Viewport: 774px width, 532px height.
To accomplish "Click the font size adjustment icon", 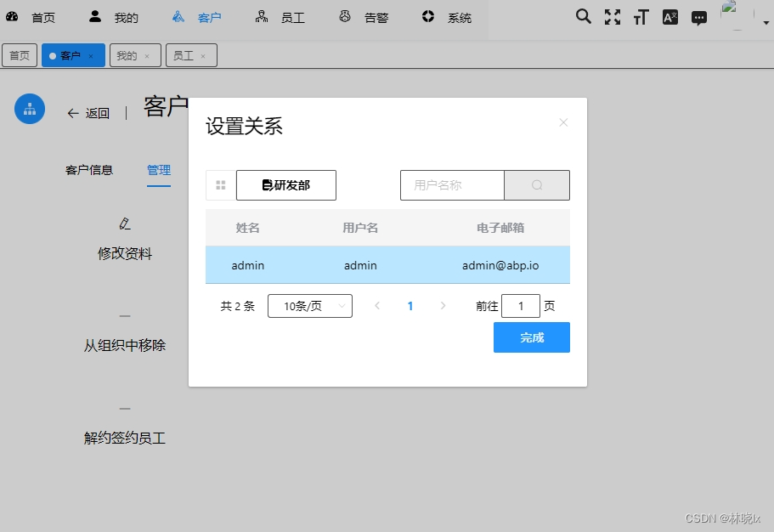I will pyautogui.click(x=641, y=16).
